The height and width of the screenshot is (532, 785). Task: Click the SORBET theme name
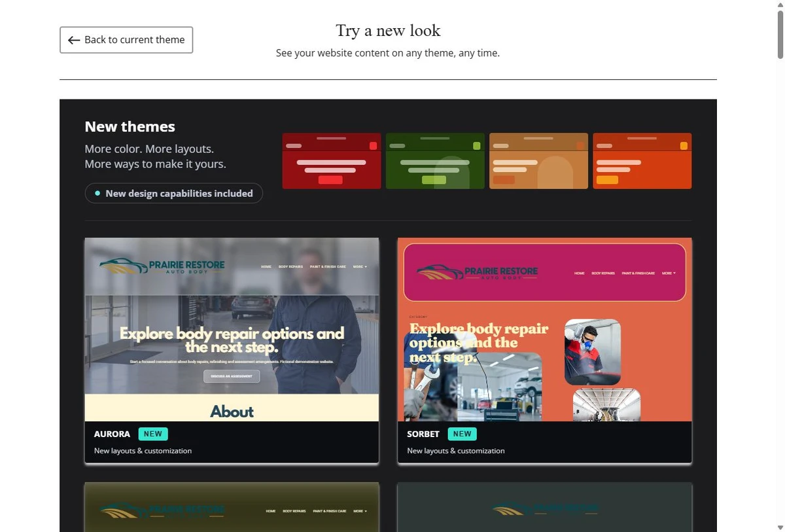[x=423, y=434]
